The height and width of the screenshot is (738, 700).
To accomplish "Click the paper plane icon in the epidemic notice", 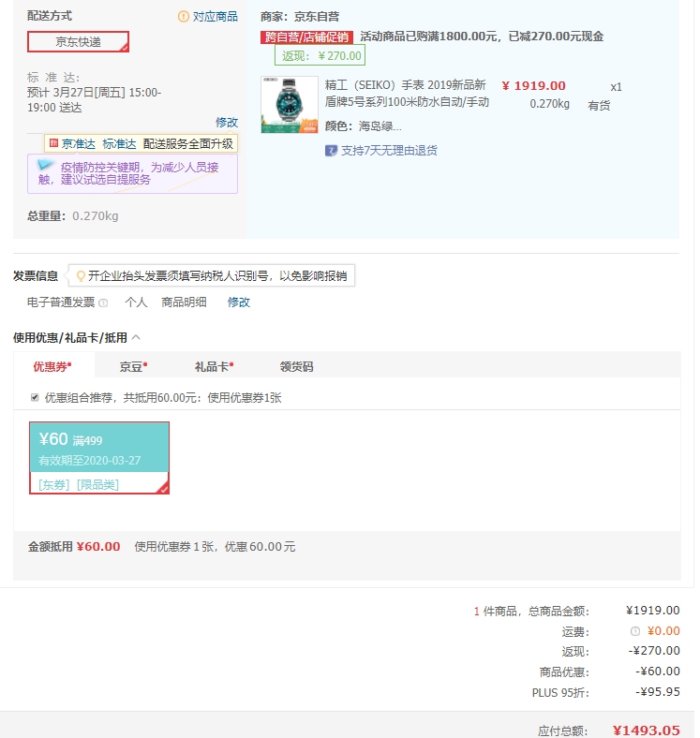I will 45,165.
